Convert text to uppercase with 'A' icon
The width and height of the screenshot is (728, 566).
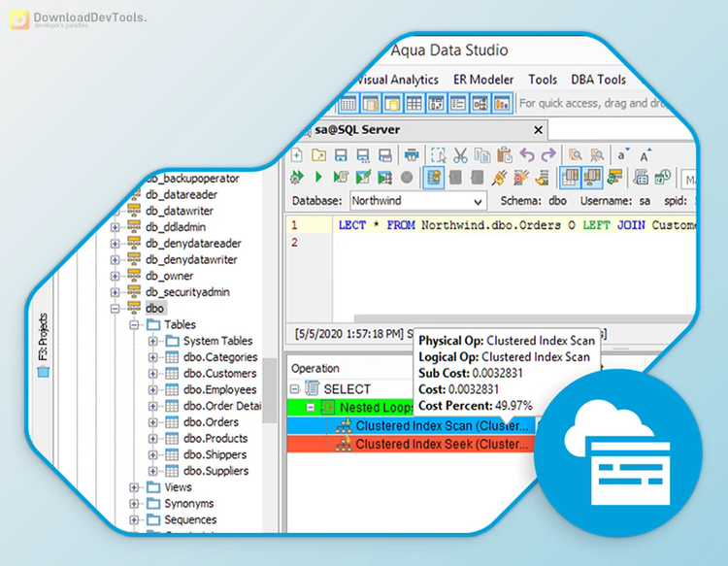(x=645, y=155)
